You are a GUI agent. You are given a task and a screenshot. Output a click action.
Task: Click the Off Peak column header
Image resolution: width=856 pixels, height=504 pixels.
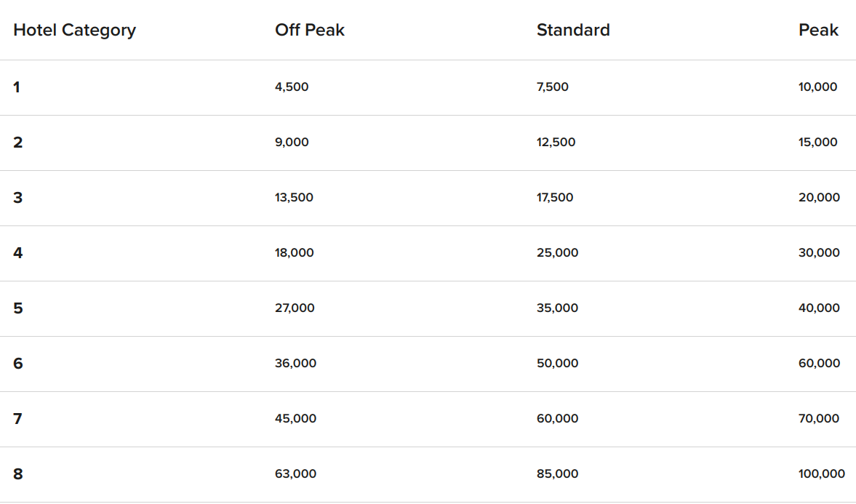[x=310, y=31]
